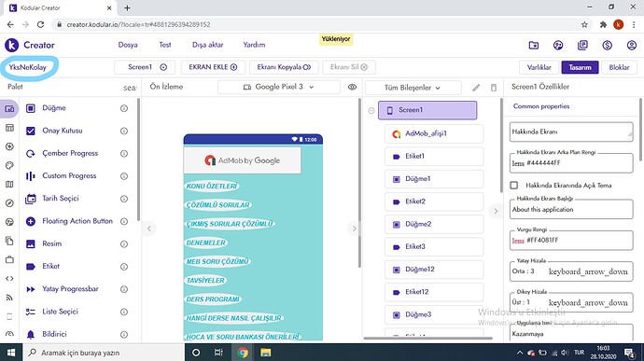Viewport: 644px width, 361px height.
Task: Click the DENEMELER button in preview
Action: click(x=205, y=243)
